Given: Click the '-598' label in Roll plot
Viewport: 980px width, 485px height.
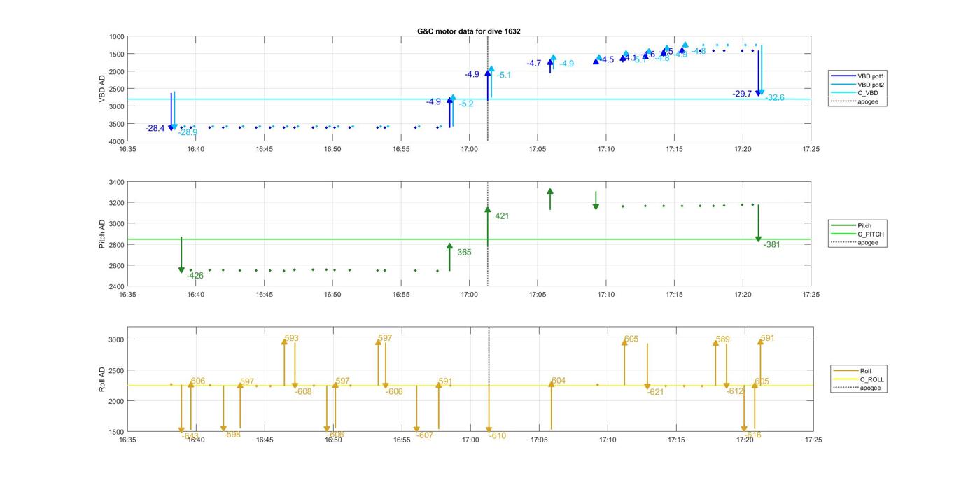Looking at the screenshot, I should point(232,435).
